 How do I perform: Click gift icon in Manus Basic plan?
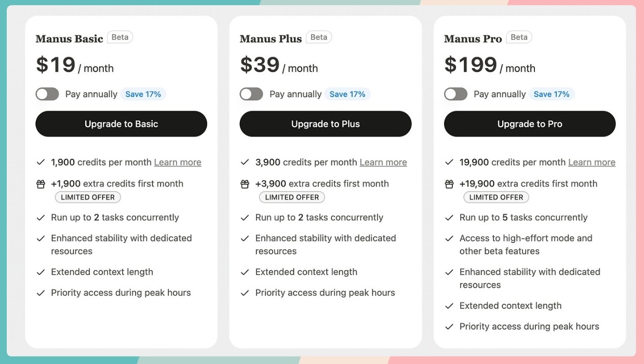coord(41,184)
